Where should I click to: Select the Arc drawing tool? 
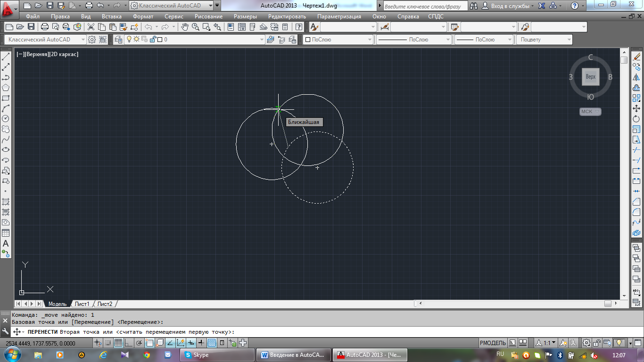tap(6, 108)
